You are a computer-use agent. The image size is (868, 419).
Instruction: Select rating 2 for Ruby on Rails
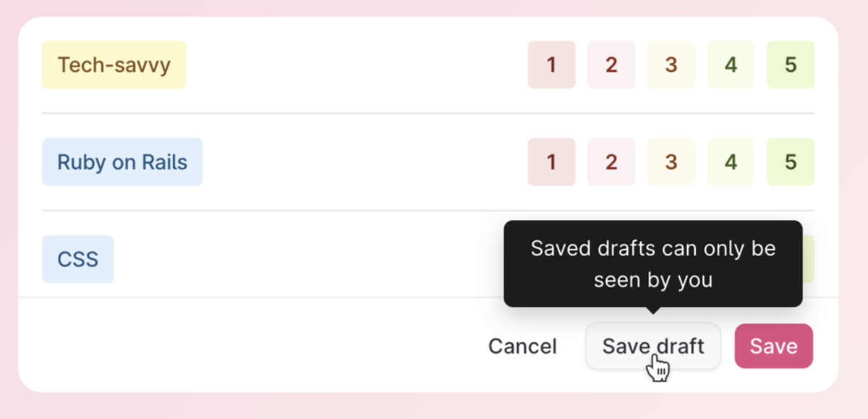[x=611, y=162]
